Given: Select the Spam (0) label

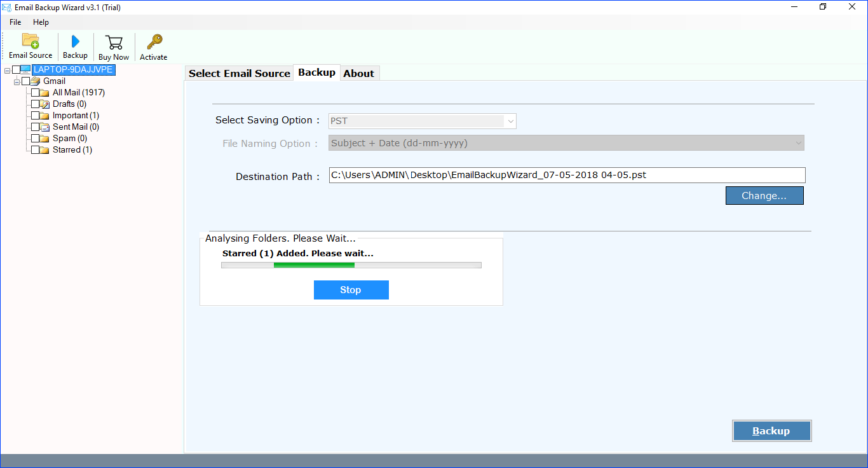Looking at the screenshot, I should [70, 139].
